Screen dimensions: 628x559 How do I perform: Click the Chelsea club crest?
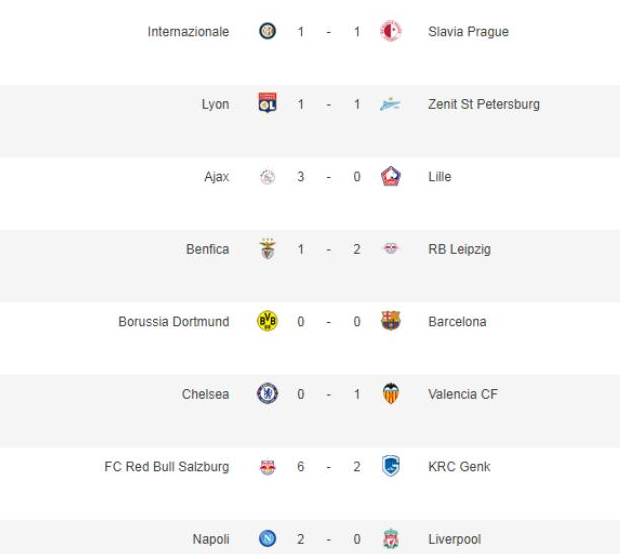268,394
